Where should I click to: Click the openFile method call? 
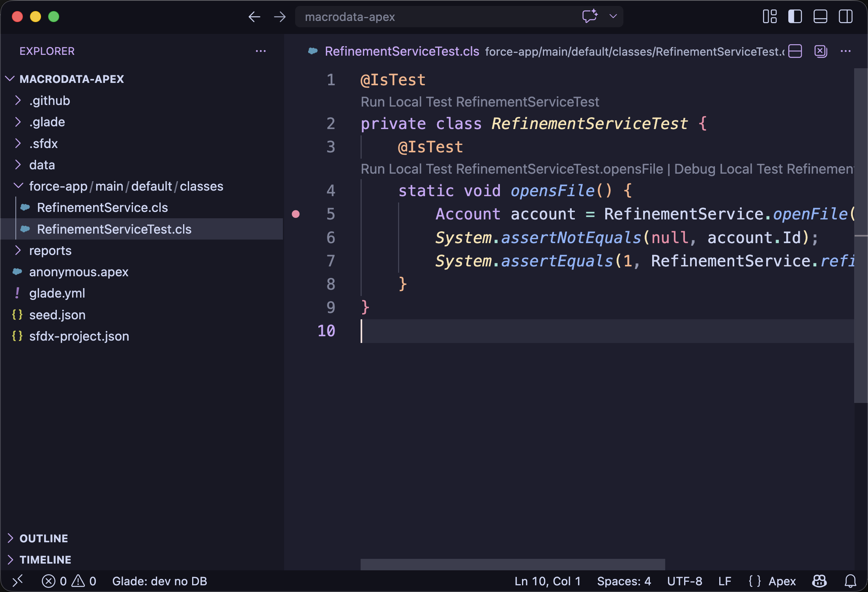pos(810,214)
